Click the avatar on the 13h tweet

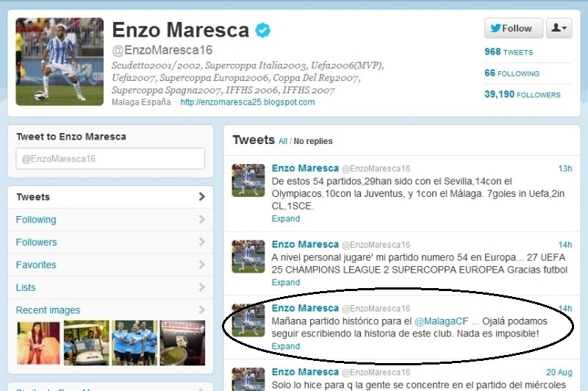pyautogui.click(x=248, y=180)
